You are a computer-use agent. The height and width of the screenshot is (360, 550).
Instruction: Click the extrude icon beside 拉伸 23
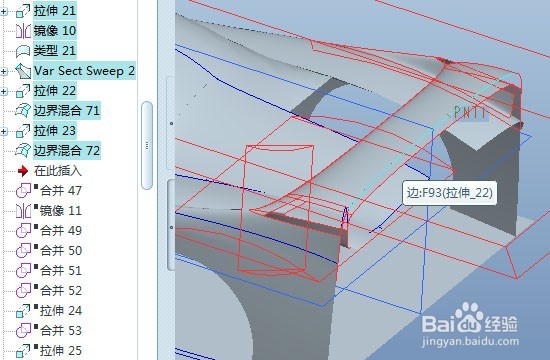point(23,131)
